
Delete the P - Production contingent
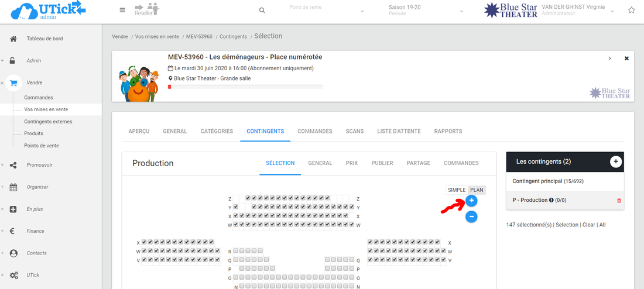(619, 201)
